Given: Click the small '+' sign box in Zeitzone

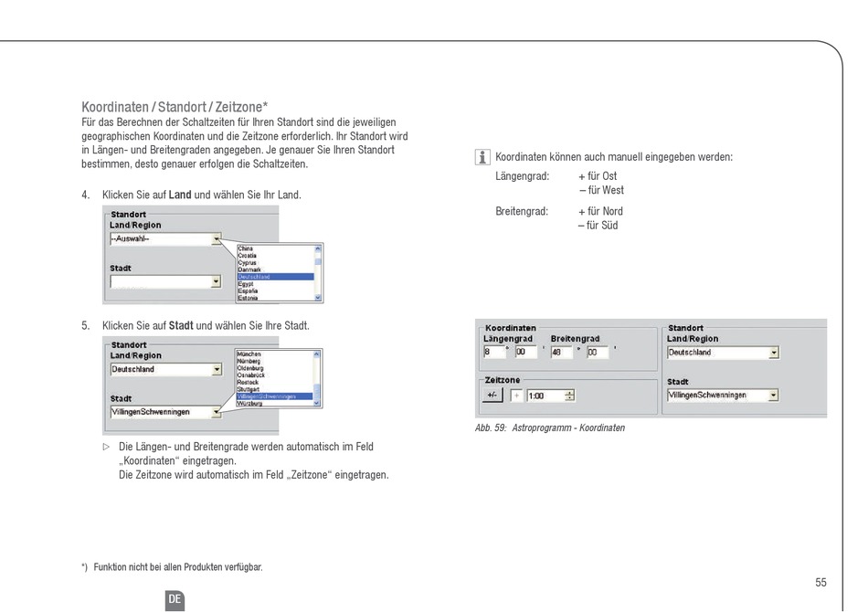Looking at the screenshot, I should click(516, 396).
